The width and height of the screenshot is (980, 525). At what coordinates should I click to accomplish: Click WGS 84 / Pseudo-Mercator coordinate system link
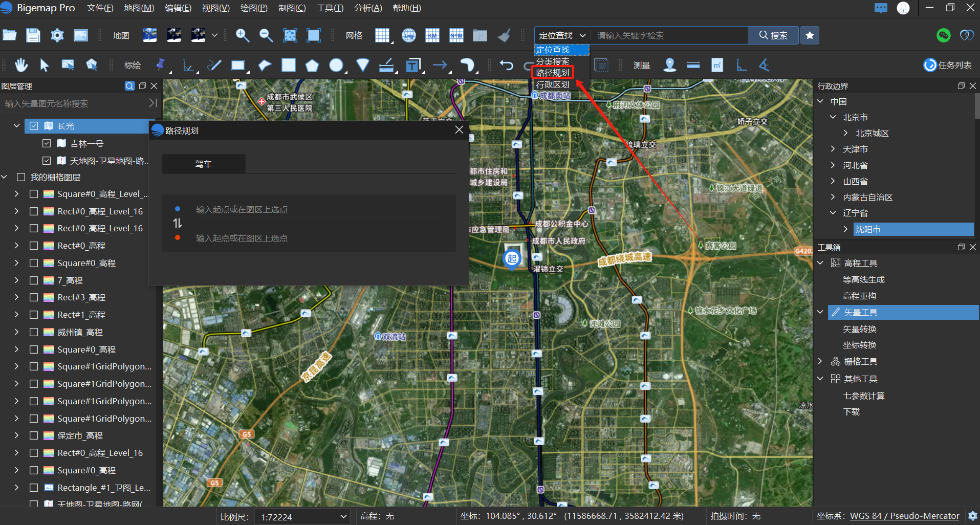904,516
